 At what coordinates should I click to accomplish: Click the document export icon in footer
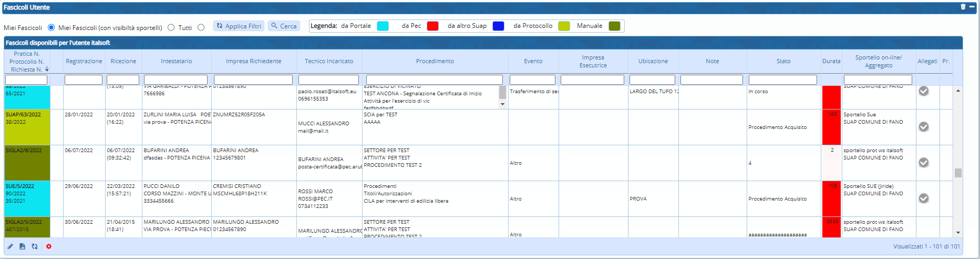tap(22, 246)
